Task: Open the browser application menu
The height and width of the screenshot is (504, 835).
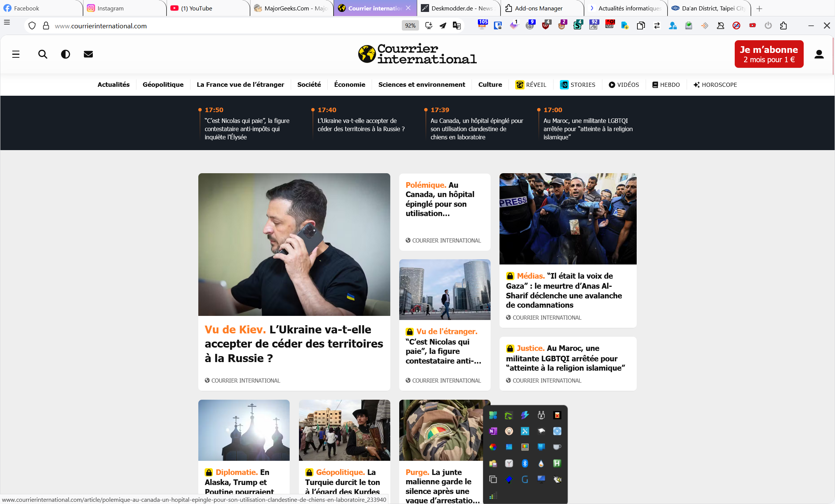Action: (x=7, y=22)
